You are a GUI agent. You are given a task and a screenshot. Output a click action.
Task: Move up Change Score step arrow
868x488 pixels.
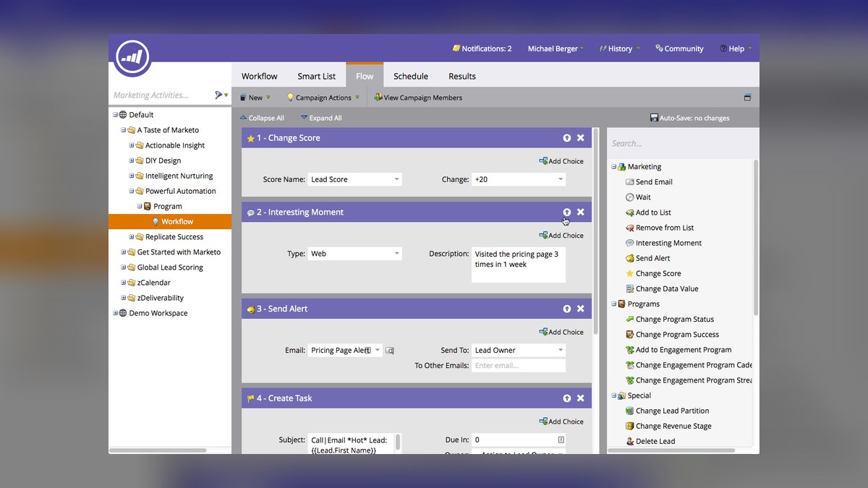coord(567,138)
